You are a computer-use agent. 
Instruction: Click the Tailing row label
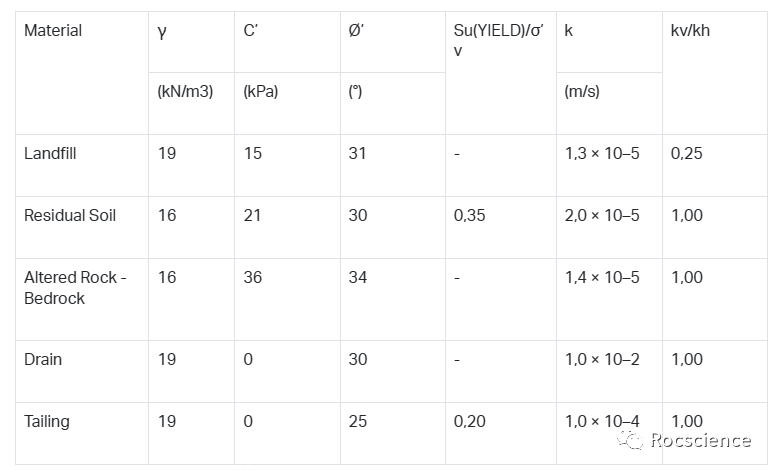pos(47,422)
